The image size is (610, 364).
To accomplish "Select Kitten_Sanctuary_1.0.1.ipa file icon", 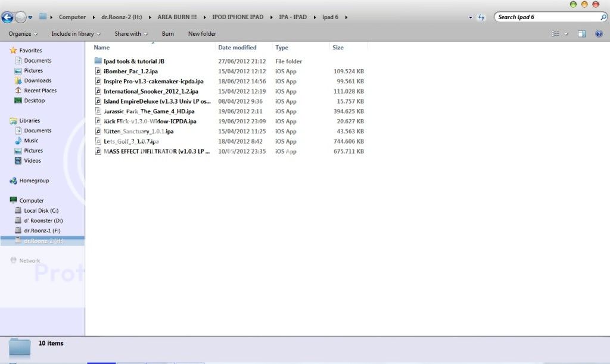I will pyautogui.click(x=98, y=132).
